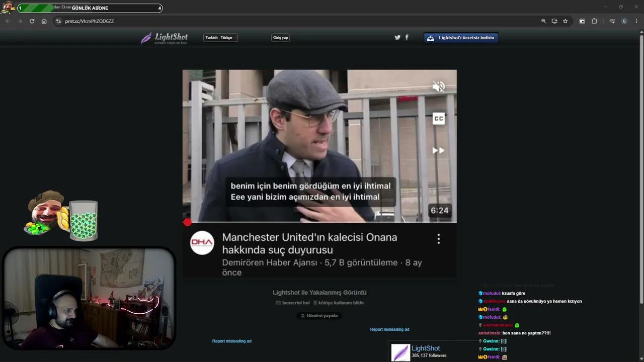Click the GÜNLÜK ABONE goal progress bar
This screenshot has width=644, height=362.
click(90, 8)
